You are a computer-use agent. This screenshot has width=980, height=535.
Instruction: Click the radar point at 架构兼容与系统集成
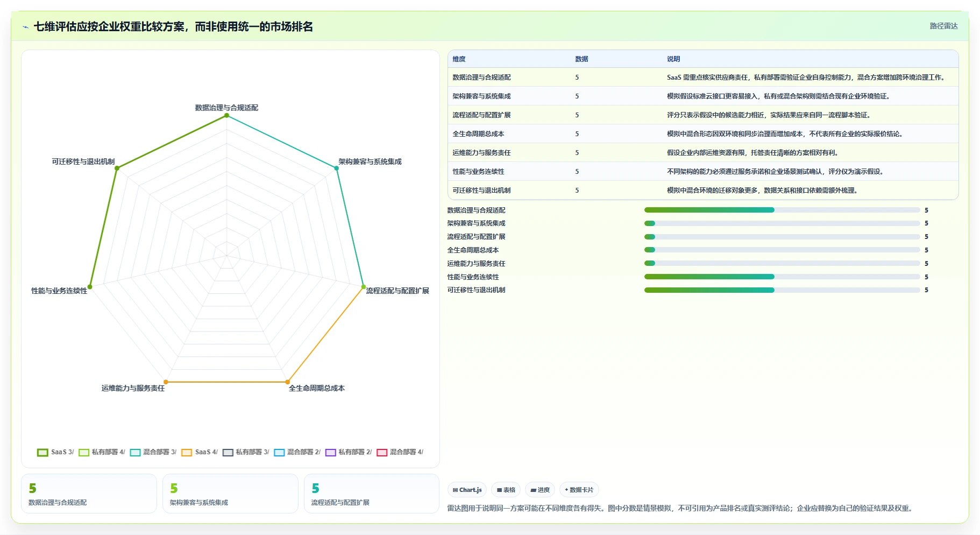coord(337,168)
